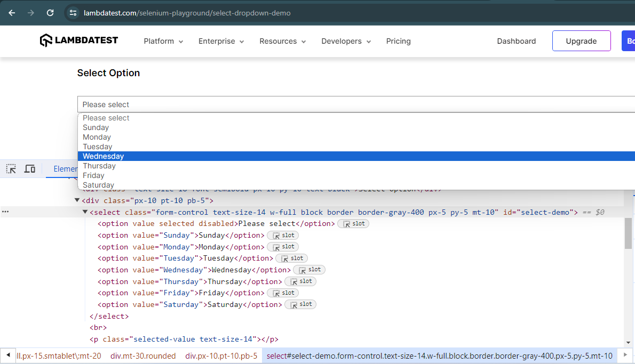Click the div.mt-30.rounded breadcrumb
The height and width of the screenshot is (364, 635).
pos(143,355)
